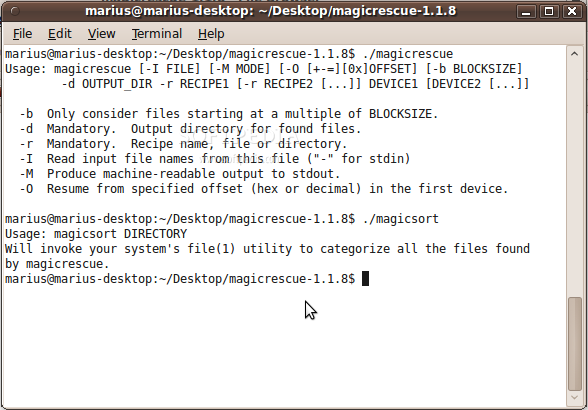Minimize the terminal window
This screenshot has width=588, height=410.
tap(526, 12)
